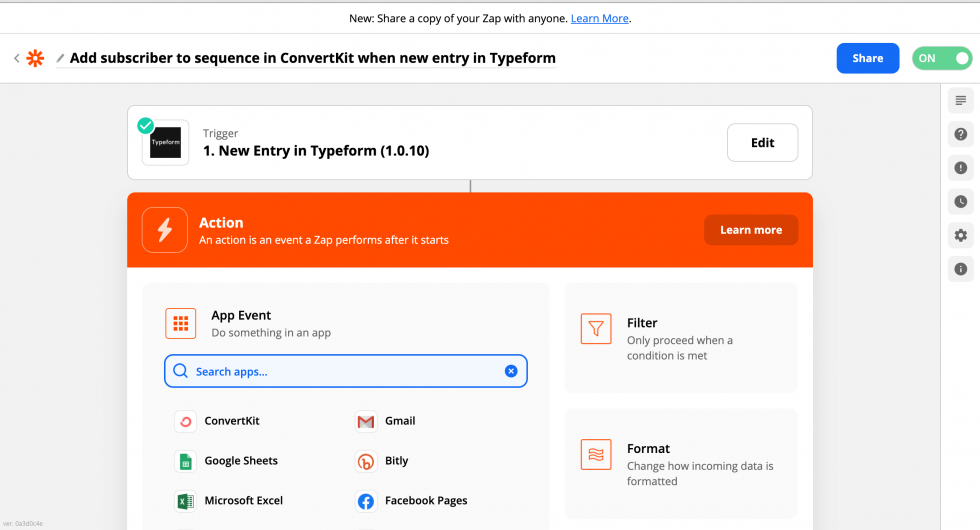Viewport: 980px width, 530px height.
Task: Click the green checkmark on Typeform trigger
Action: click(x=146, y=126)
